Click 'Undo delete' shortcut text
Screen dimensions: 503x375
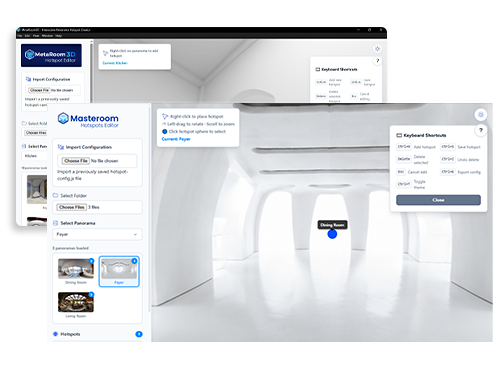point(468,160)
